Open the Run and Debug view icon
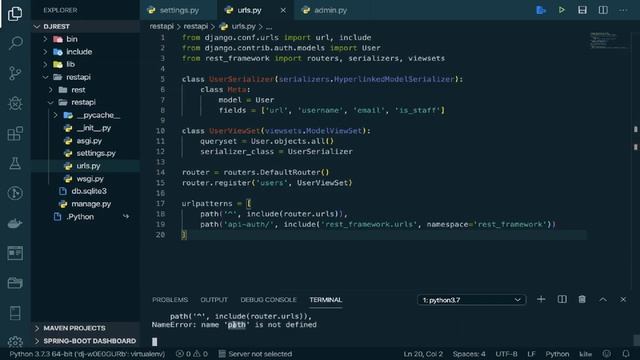 [15, 103]
